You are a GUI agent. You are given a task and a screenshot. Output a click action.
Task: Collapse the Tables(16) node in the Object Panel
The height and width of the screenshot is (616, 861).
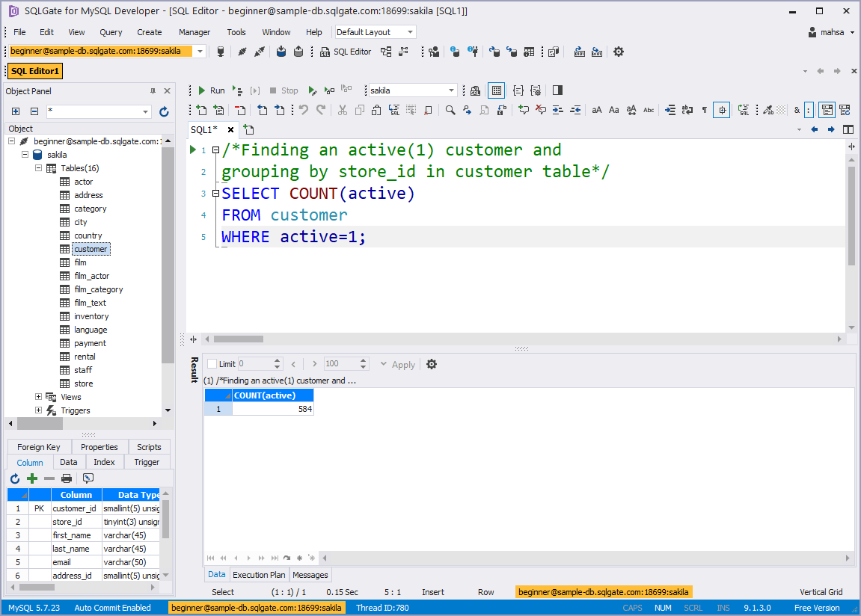(x=38, y=167)
